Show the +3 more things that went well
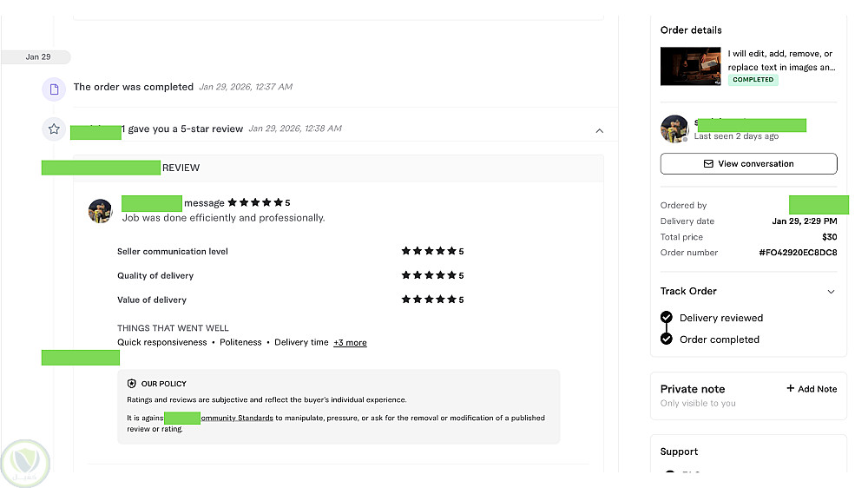Viewport: 868px width, 488px height. (350, 343)
